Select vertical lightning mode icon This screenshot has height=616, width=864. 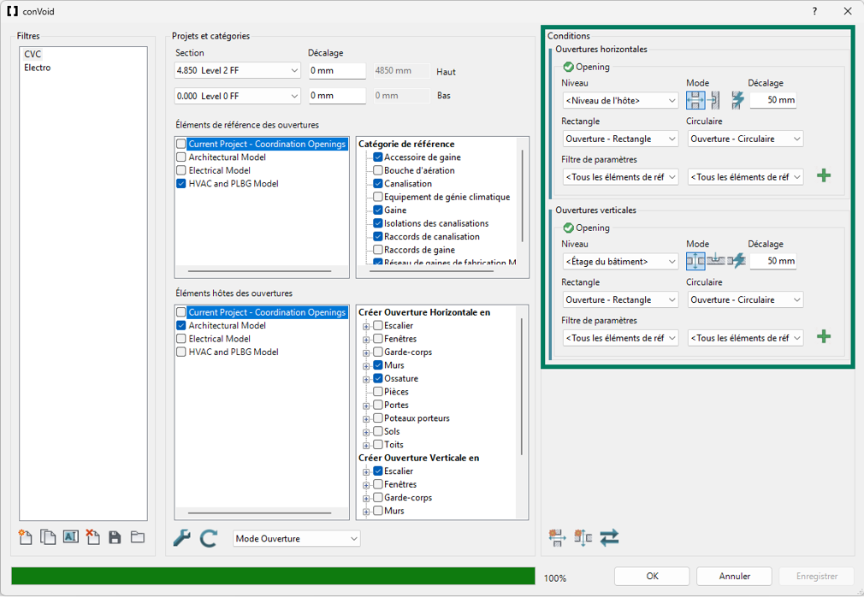point(737,260)
